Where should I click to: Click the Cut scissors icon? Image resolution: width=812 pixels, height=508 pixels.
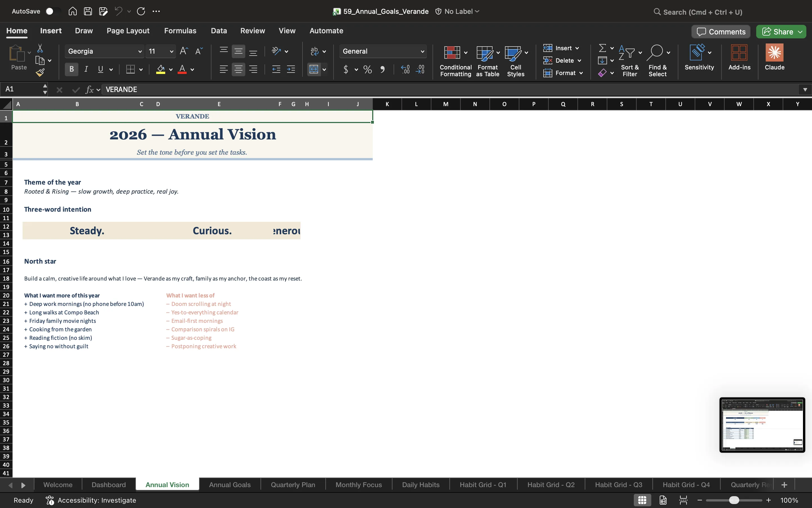coord(40,48)
